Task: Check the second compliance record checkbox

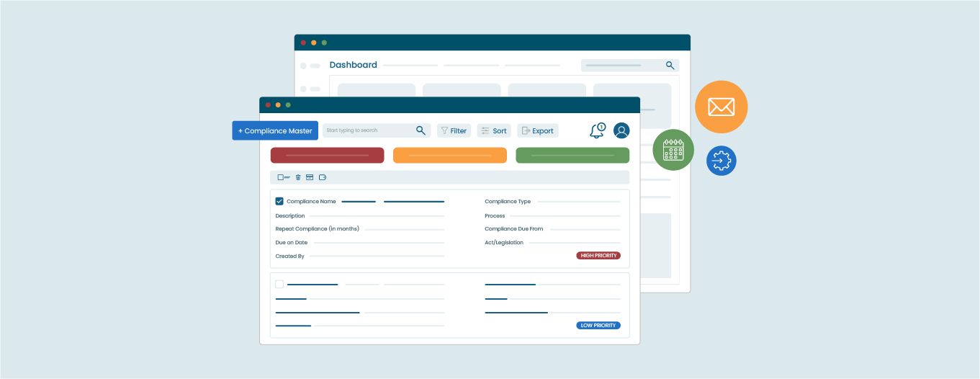Action: click(279, 285)
